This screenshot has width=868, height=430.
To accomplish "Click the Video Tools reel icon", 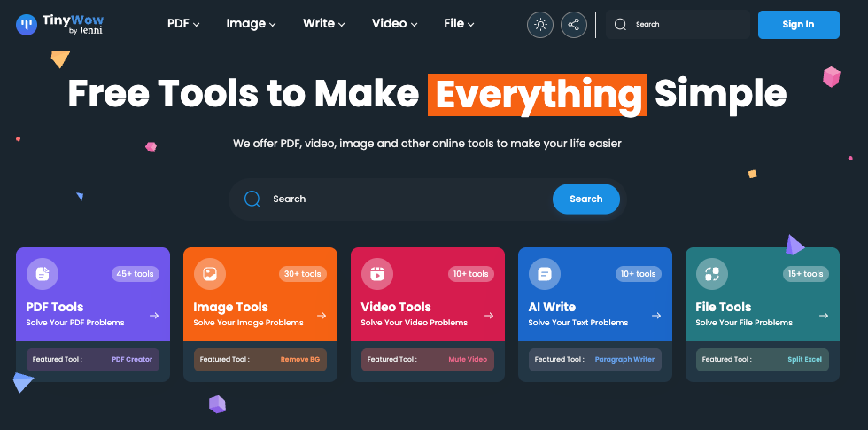I will (377, 274).
